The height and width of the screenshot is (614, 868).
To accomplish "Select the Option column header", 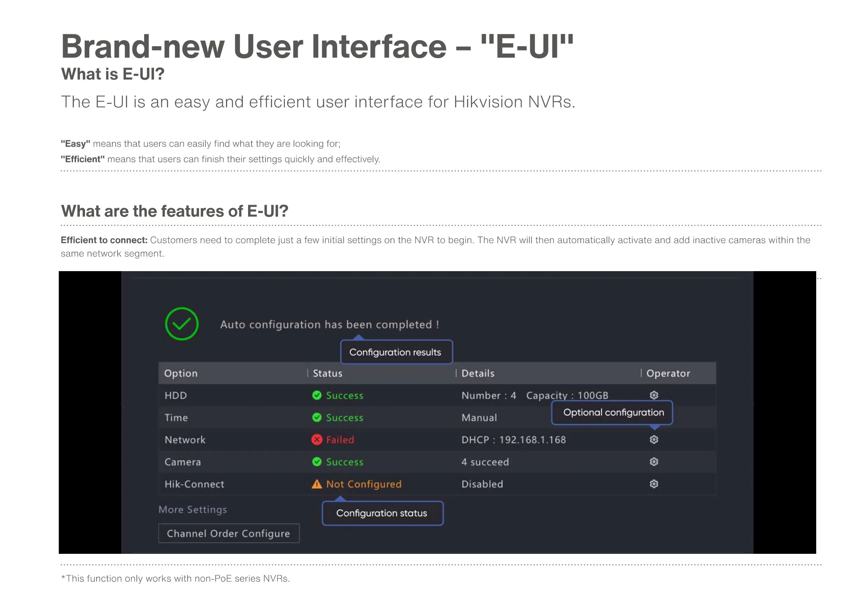I will (181, 373).
